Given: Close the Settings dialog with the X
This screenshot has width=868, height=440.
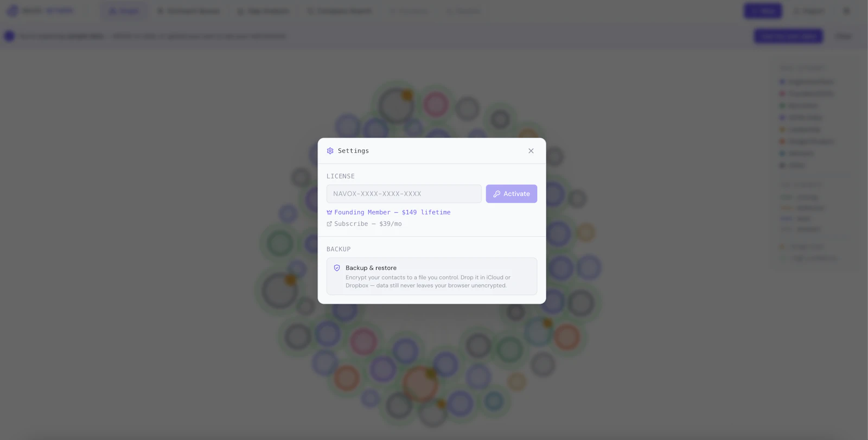Looking at the screenshot, I should pos(531,151).
